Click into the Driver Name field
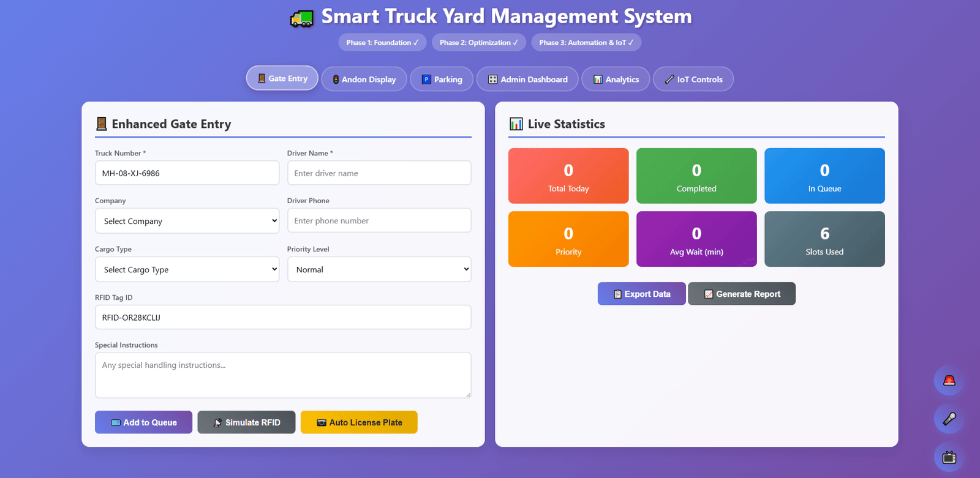The height and width of the screenshot is (478, 980). (x=379, y=173)
